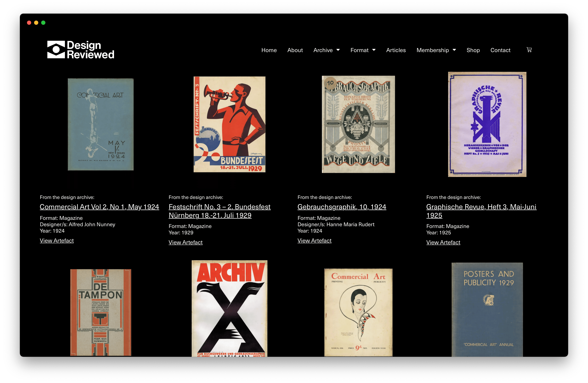Visit the Shop page
588x383 pixels.
point(473,50)
